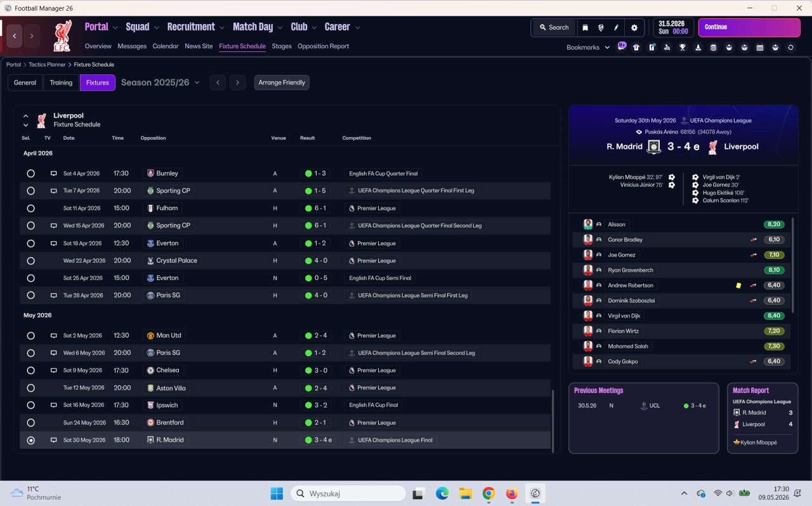Screen dimensions: 812x506
Task: Click the star icon beside Kylian Mbappé
Action: [737, 443]
